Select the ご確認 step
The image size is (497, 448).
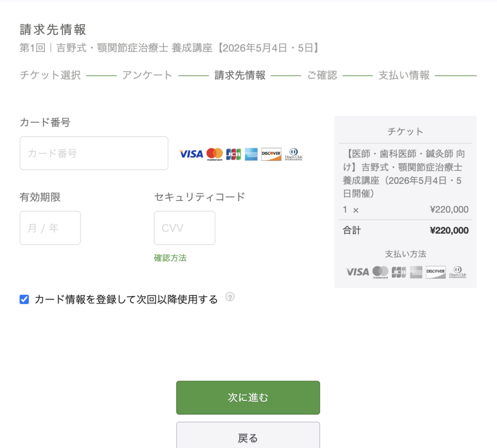322,75
